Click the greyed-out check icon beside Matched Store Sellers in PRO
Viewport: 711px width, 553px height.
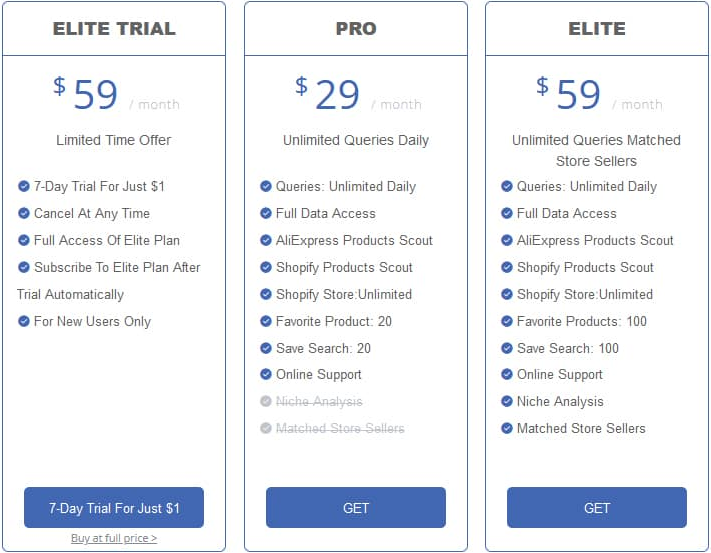pyautogui.click(x=266, y=428)
